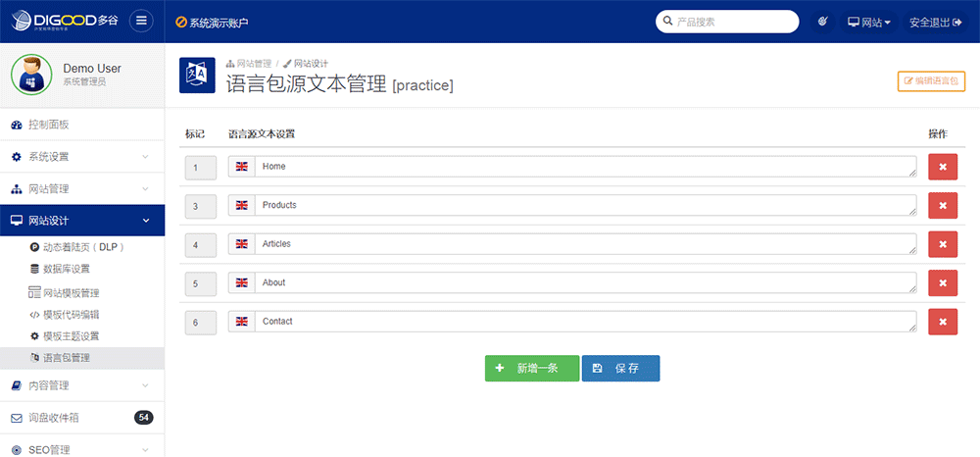Click into the Contact text field

pyautogui.click(x=586, y=322)
